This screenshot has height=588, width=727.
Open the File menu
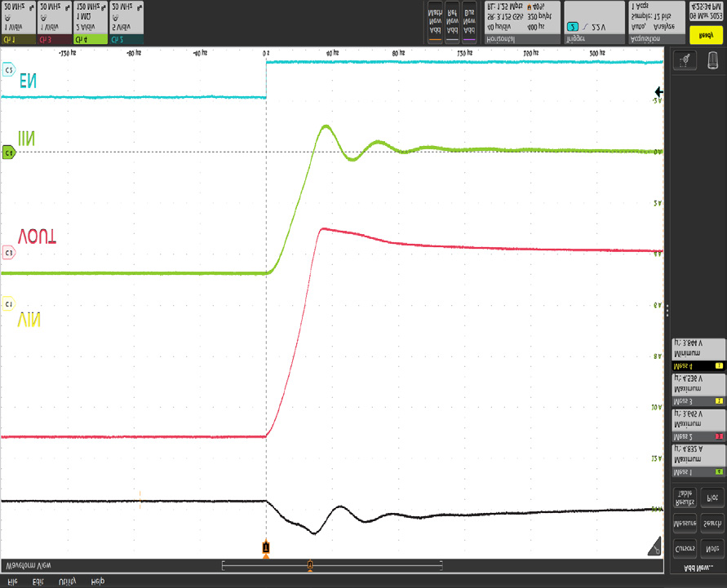pos(13,581)
